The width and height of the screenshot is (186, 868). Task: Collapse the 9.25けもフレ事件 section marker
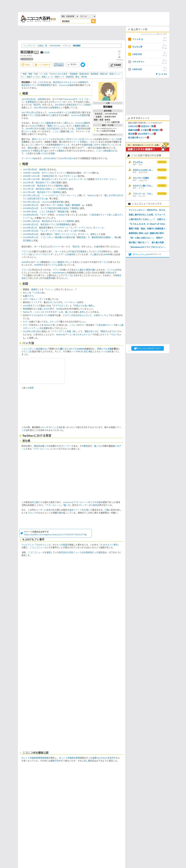(x=20, y=539)
